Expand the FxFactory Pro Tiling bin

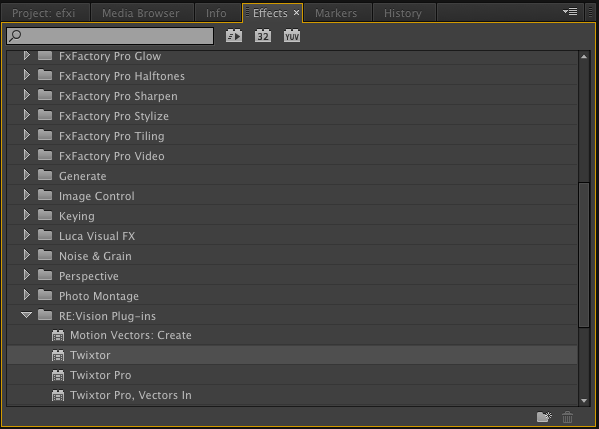(26, 135)
